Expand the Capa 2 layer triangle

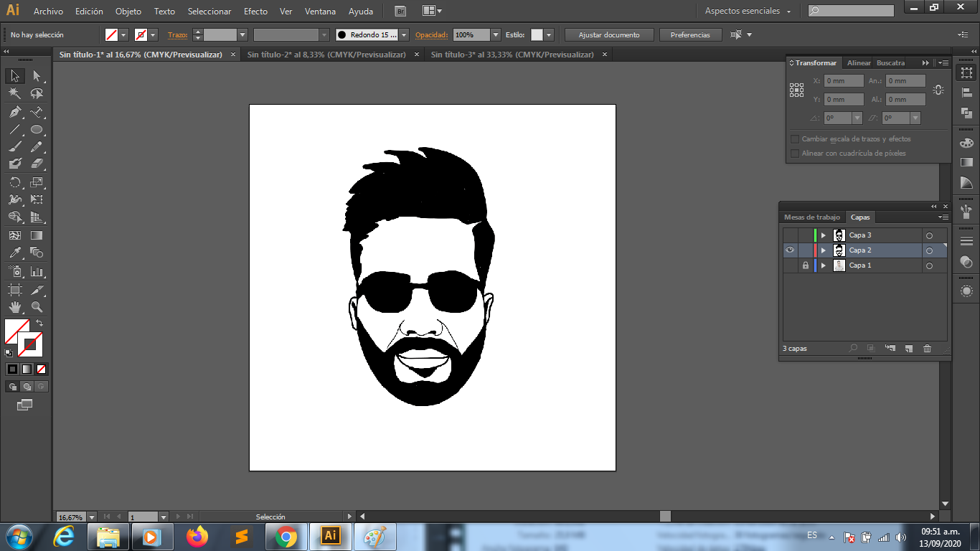(x=824, y=250)
